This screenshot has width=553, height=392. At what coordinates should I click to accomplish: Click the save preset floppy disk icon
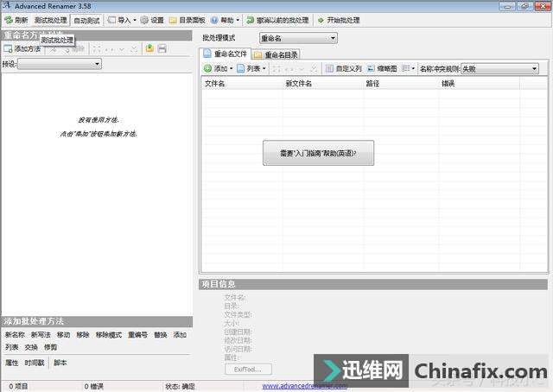162,49
